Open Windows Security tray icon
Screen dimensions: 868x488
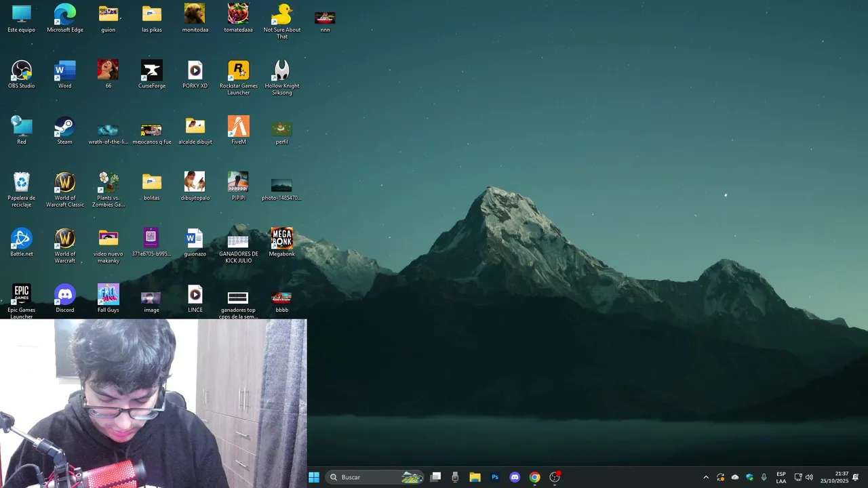coord(749,477)
